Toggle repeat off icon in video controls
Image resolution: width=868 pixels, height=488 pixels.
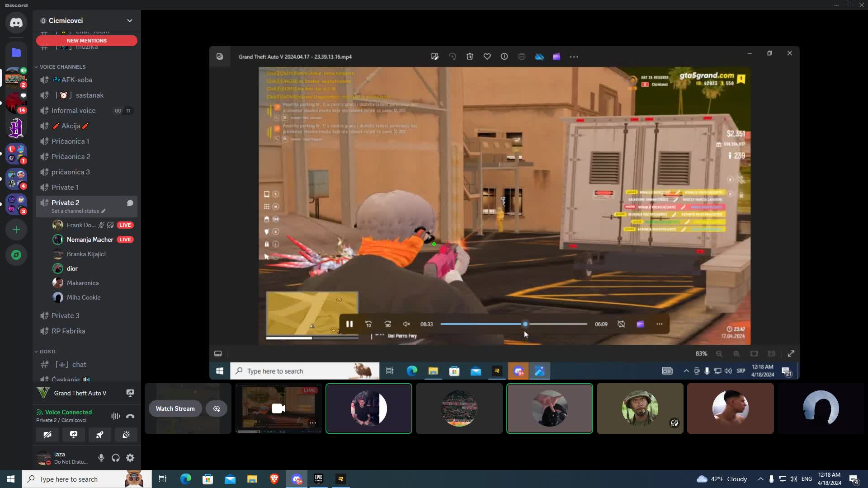tap(621, 324)
